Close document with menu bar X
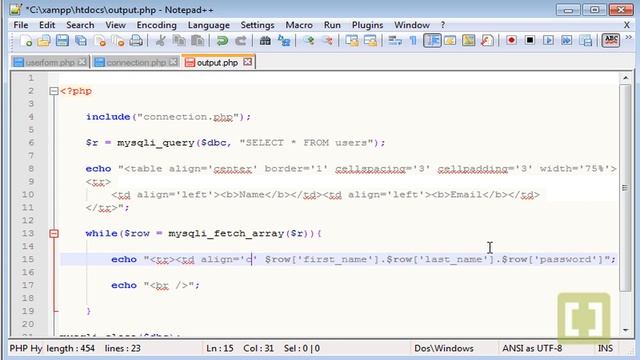The height and width of the screenshot is (360, 640). coord(627,25)
